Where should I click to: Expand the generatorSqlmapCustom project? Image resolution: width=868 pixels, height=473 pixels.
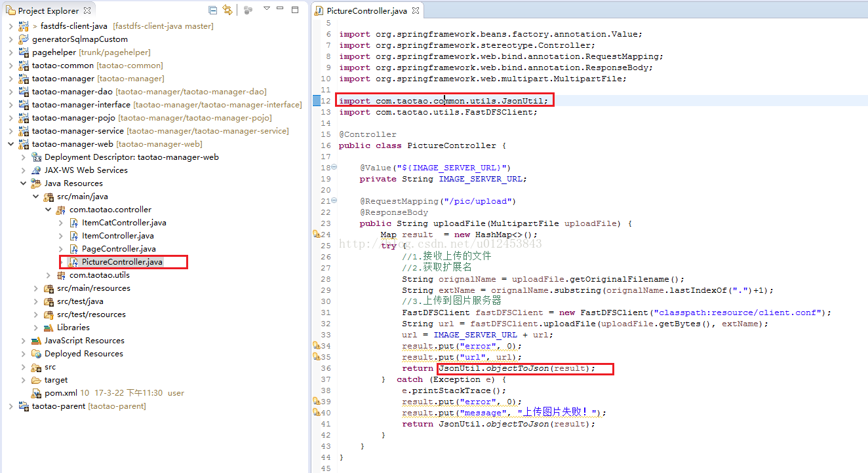click(x=10, y=39)
